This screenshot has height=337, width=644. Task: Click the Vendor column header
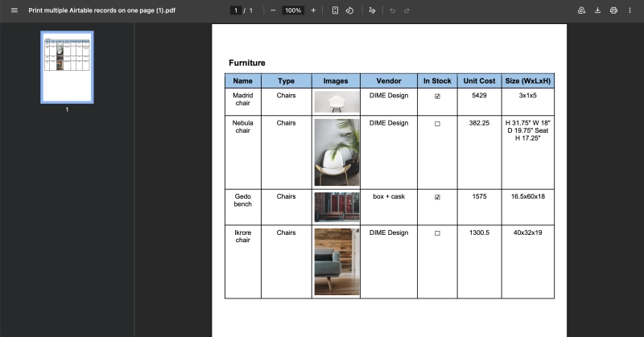389,81
